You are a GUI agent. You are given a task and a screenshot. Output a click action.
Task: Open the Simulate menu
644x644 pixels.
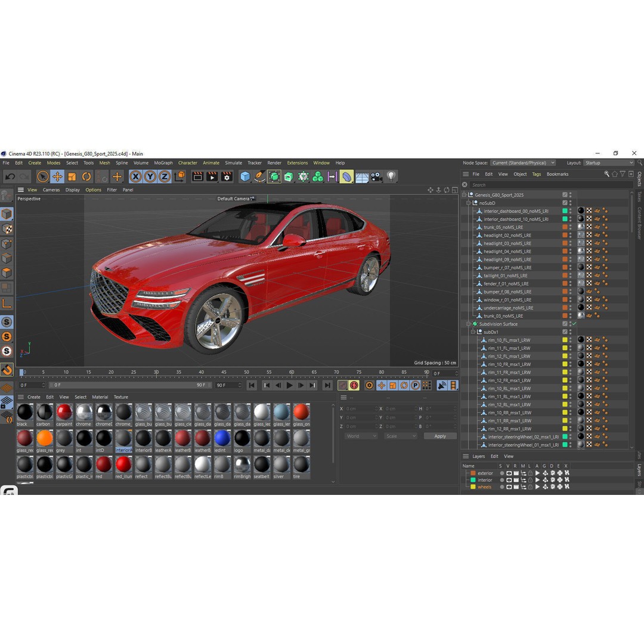click(233, 163)
